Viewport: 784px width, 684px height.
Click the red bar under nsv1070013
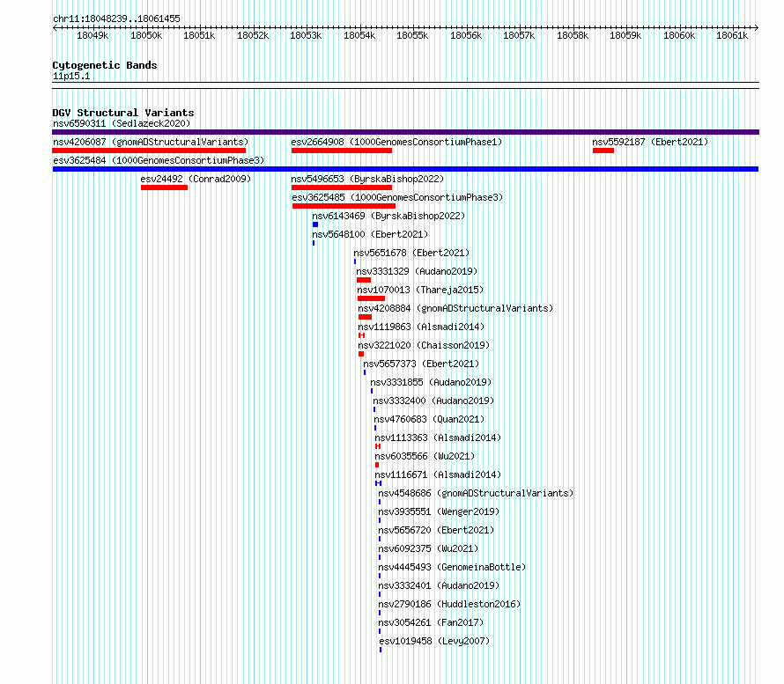371,298
